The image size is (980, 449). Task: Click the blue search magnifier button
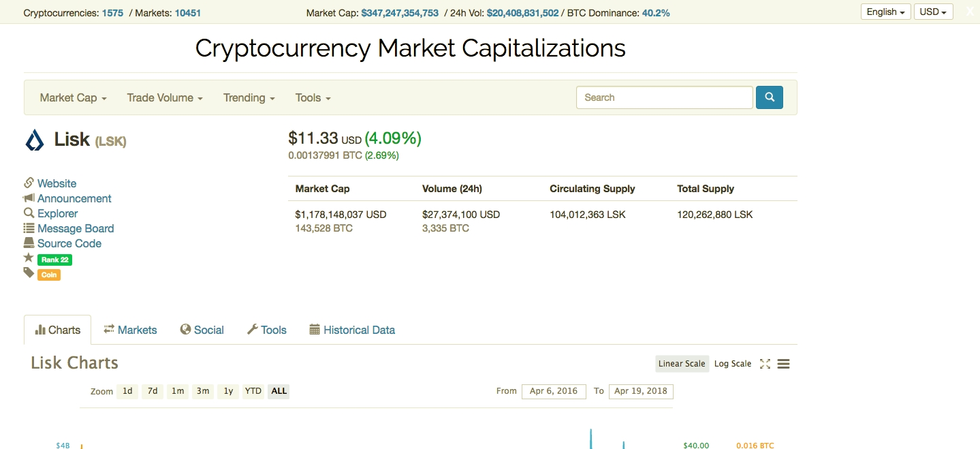click(769, 97)
